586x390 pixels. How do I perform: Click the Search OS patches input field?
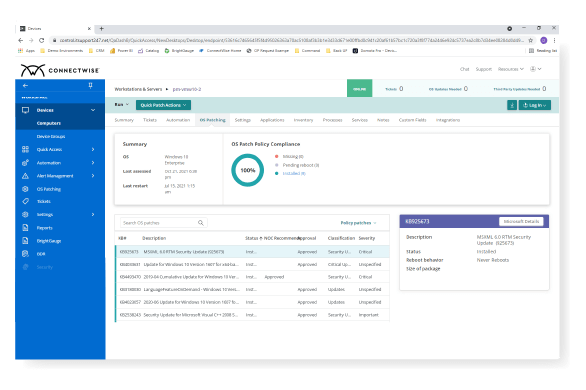[x=164, y=223]
